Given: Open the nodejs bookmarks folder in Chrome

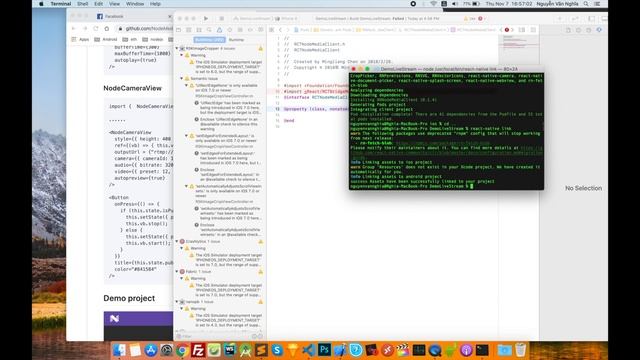Looking at the screenshot, I should (x=153, y=40).
